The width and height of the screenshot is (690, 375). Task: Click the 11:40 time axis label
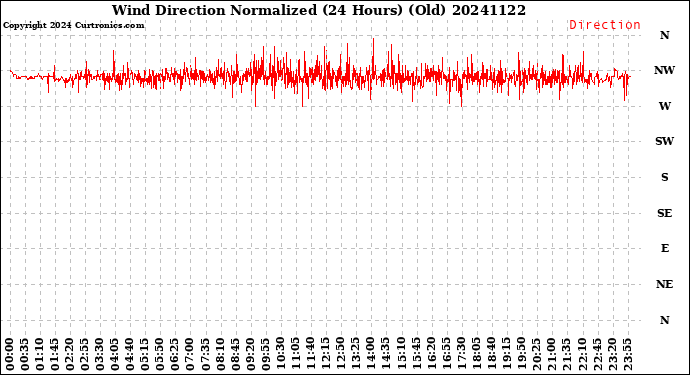click(x=311, y=355)
